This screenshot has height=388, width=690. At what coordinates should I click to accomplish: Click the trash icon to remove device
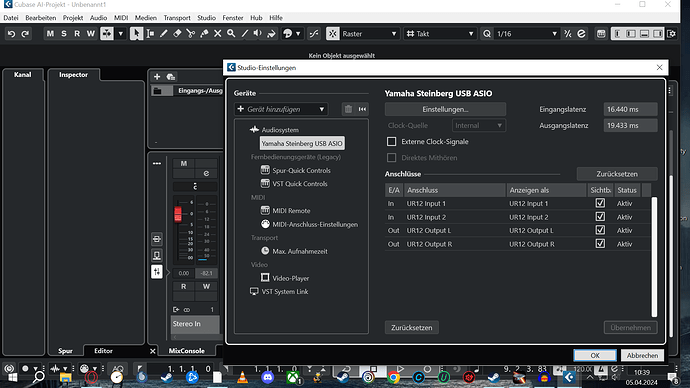(348, 109)
